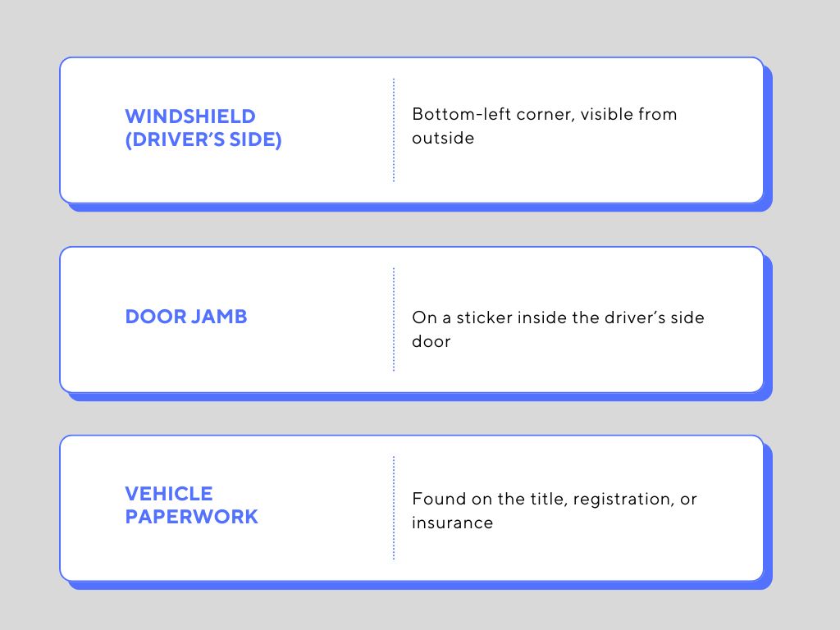The width and height of the screenshot is (840, 630).
Task: Click blue shadow edge under windshield card
Action: click(x=418, y=208)
